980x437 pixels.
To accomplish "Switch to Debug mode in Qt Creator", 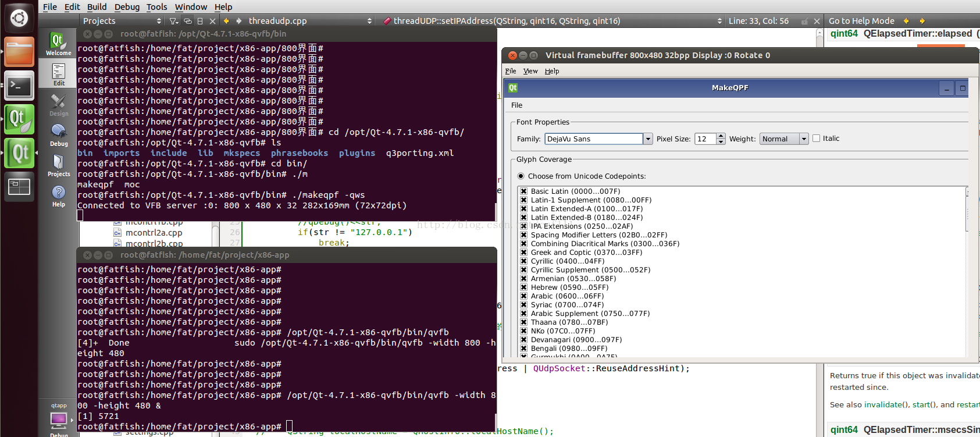I will pos(58,135).
